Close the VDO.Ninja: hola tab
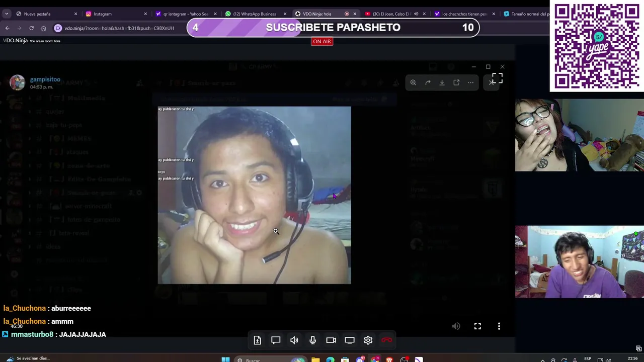Viewport: 644px width, 362px height. pos(355,14)
